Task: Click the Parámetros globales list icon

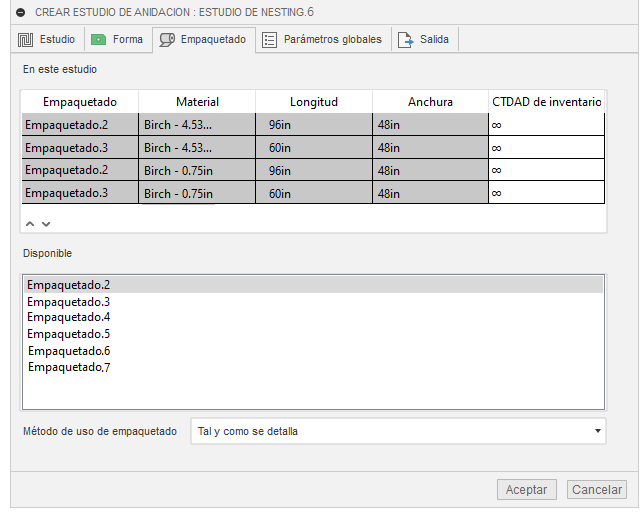Action: coord(269,40)
